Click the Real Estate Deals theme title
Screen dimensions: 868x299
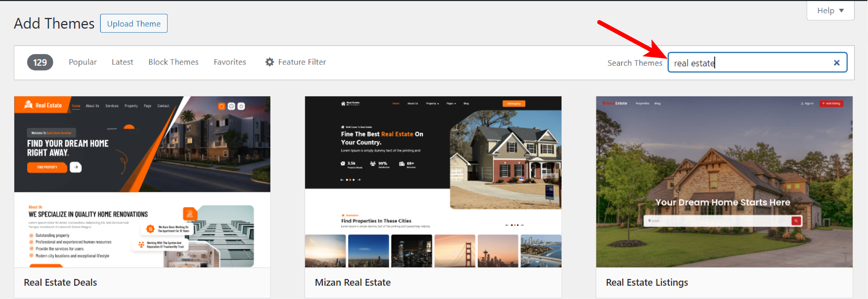pos(60,282)
